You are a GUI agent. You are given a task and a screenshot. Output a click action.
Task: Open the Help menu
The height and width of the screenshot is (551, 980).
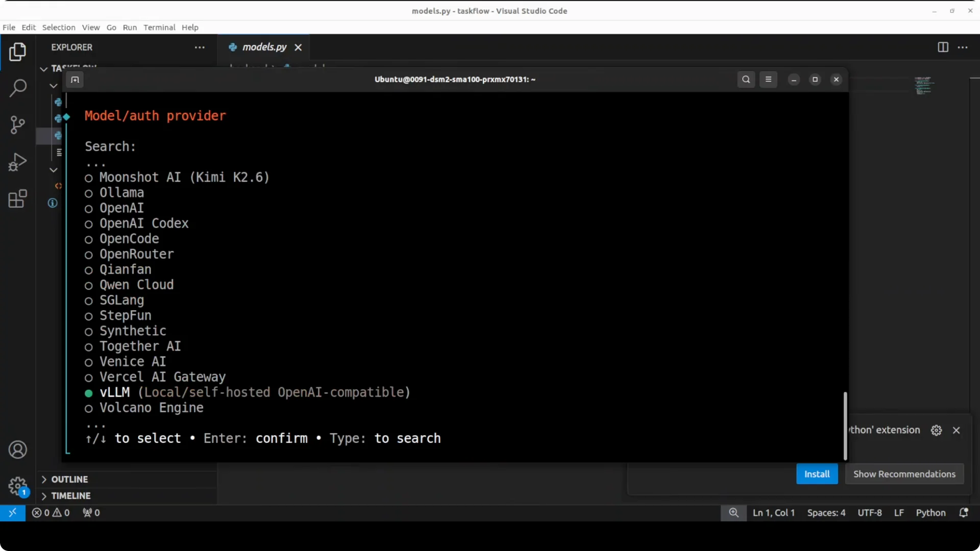[190, 28]
